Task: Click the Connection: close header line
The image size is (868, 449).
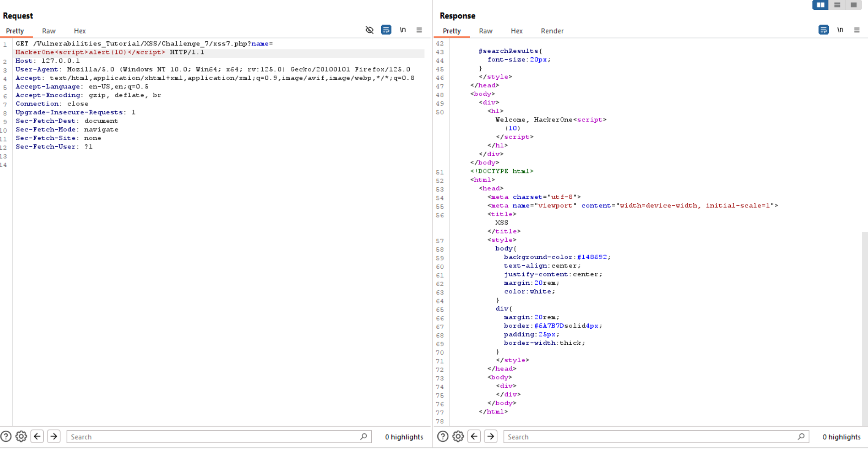Action: 52,104
